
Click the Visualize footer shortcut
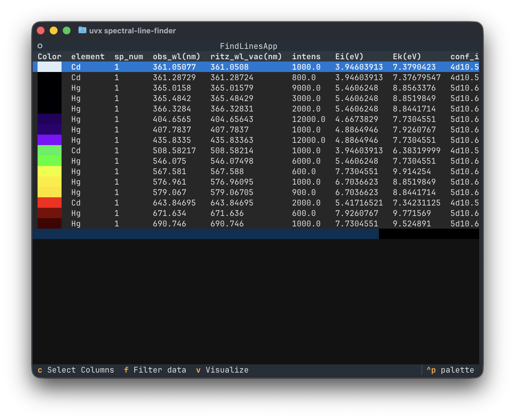[222, 370]
